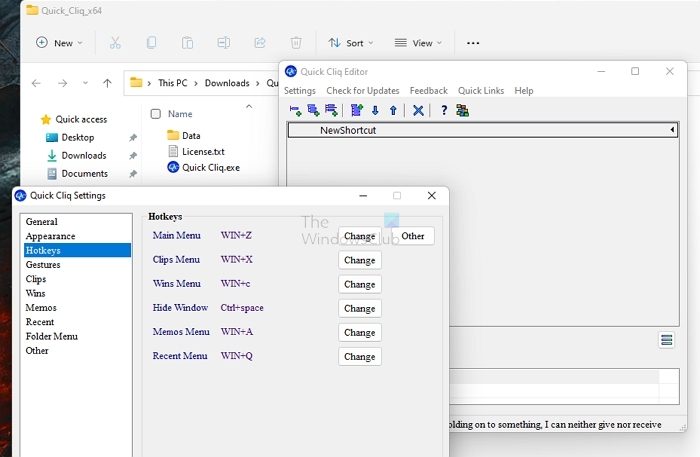Click the Quick Cliq Editor title bar logo
Viewport: 700px width, 457px height.
[x=291, y=71]
